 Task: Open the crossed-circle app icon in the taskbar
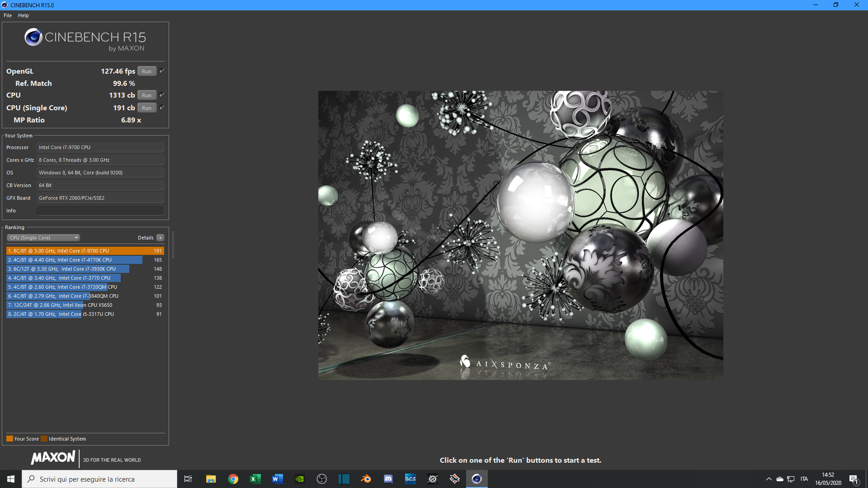coord(433,479)
